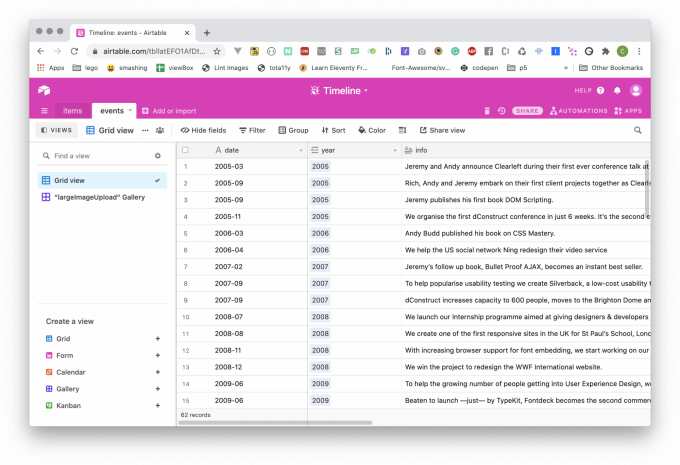Click the plus next to Form view type
This screenshot has width=680, height=465.
click(x=158, y=355)
